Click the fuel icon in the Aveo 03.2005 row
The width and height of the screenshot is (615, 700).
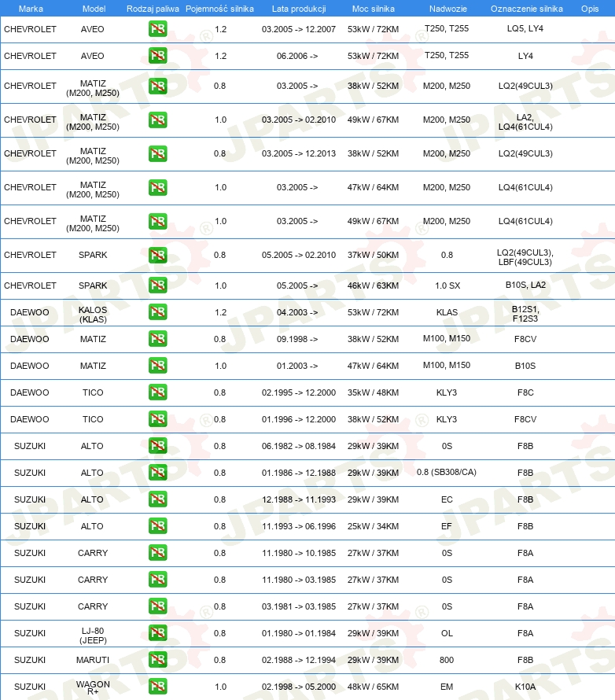click(x=157, y=29)
